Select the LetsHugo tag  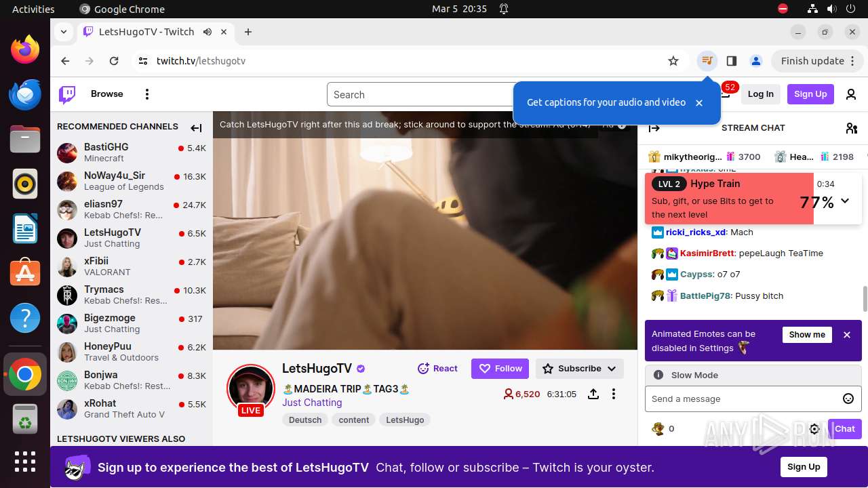coord(405,420)
